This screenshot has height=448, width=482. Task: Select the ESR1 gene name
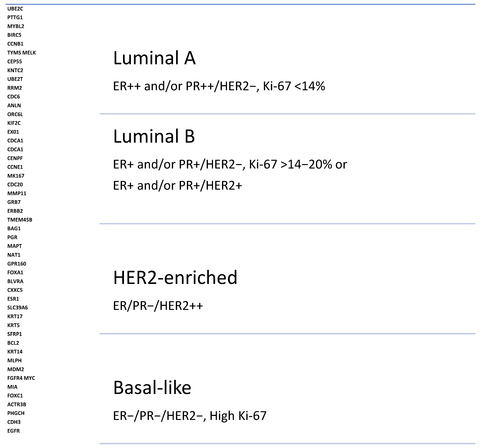point(13,299)
